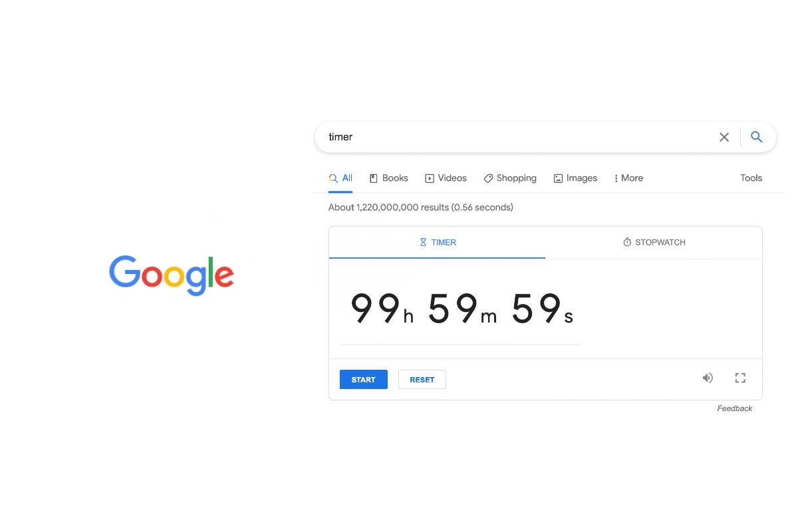Image resolution: width=798 pixels, height=532 pixels.
Task: Reset the timer
Action: [x=422, y=380]
